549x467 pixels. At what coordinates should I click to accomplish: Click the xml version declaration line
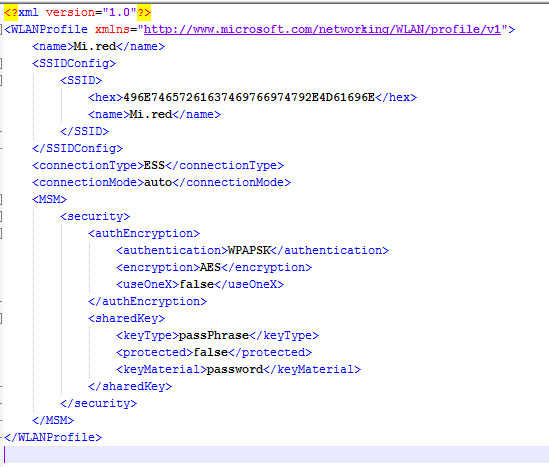[x=77, y=12]
